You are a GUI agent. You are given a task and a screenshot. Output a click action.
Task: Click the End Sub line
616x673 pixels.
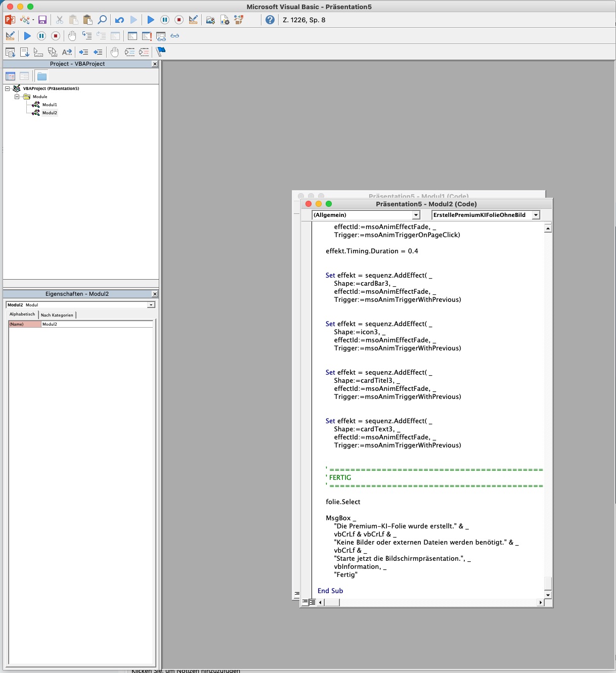coord(330,591)
